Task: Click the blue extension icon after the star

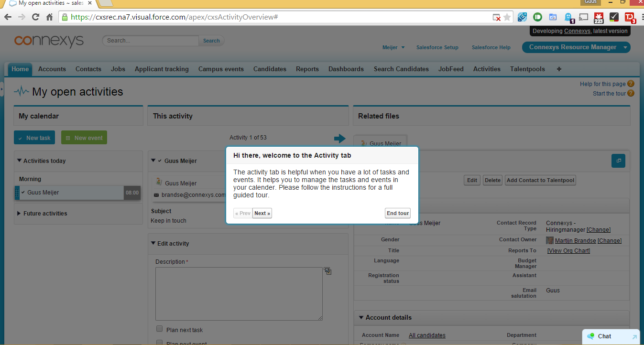Action: click(522, 17)
